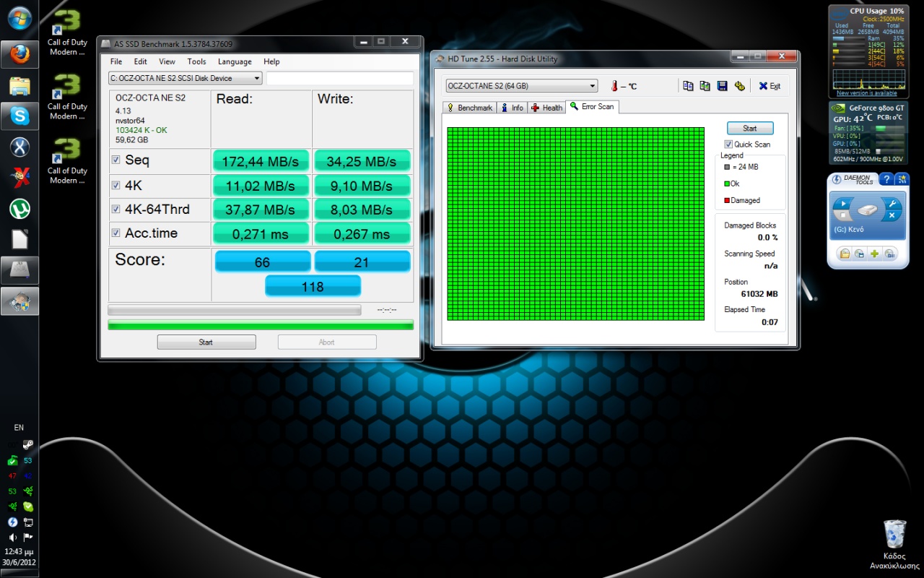The height and width of the screenshot is (578, 924).
Task: Copy info to clipboard in HD Tune toolbar
Action: (688, 86)
